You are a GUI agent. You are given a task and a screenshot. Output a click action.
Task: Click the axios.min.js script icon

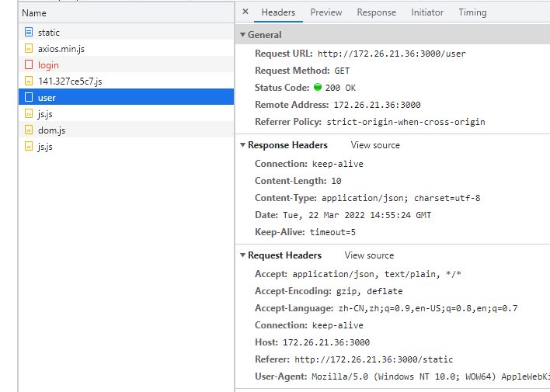click(29, 49)
